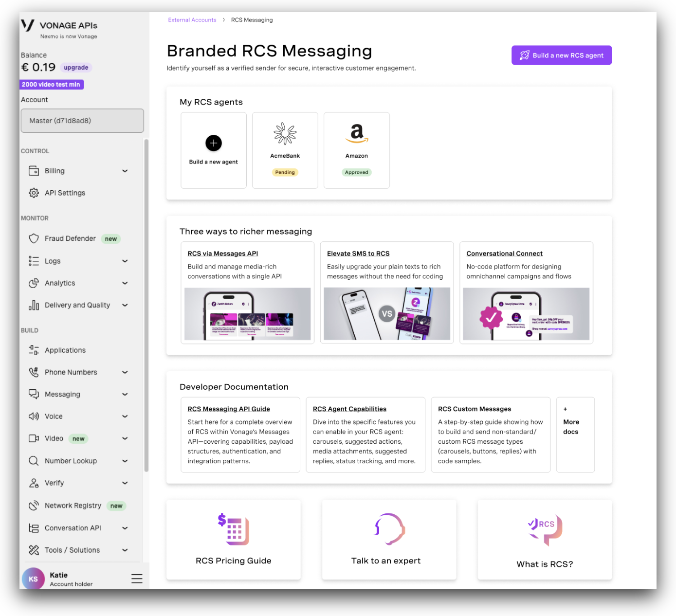676x616 pixels.
Task: Open the hamburger menu beside Katie
Action: click(x=137, y=579)
